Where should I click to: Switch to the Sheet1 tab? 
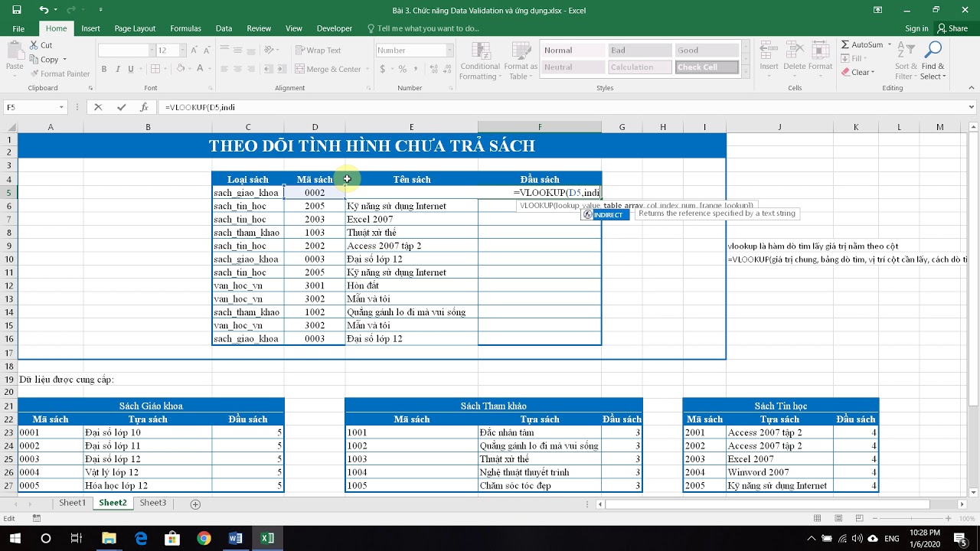coord(73,503)
